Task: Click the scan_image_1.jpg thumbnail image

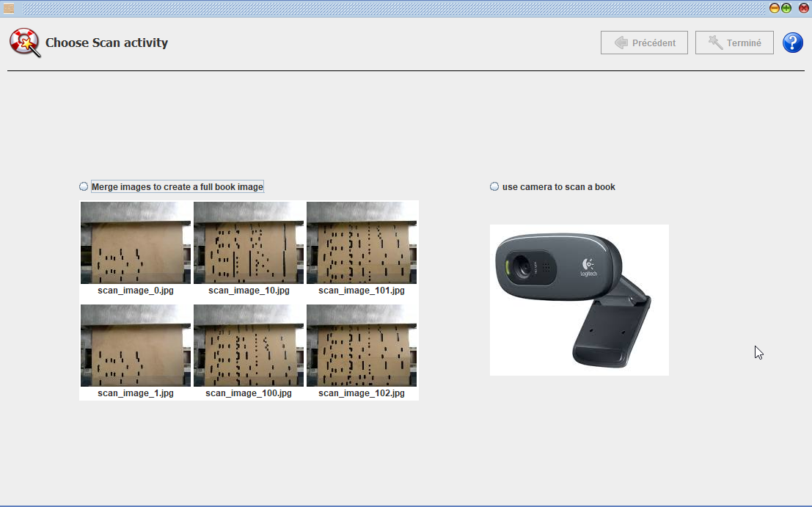Action: [x=136, y=346]
